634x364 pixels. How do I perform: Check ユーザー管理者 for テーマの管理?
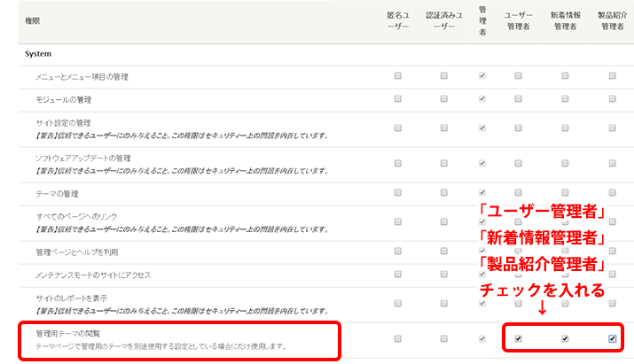(x=518, y=192)
